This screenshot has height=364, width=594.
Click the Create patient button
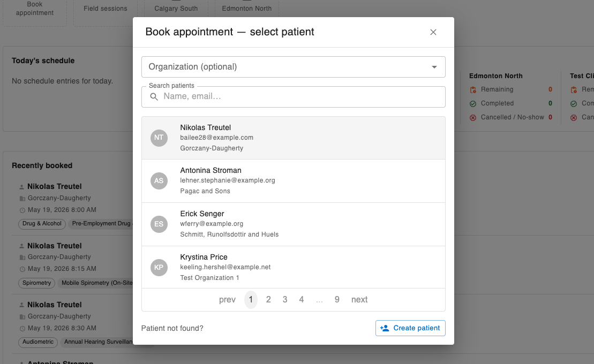tap(410, 328)
